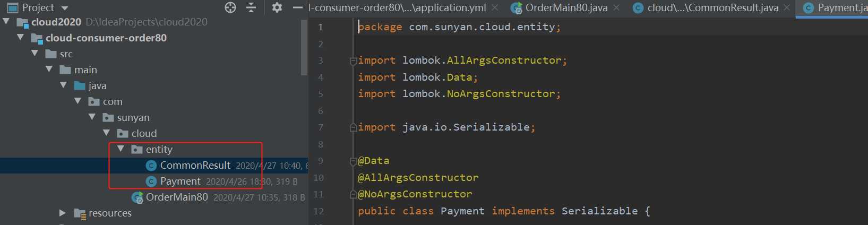Click the resources folder icon
This screenshot has height=225, width=868.
80,213
